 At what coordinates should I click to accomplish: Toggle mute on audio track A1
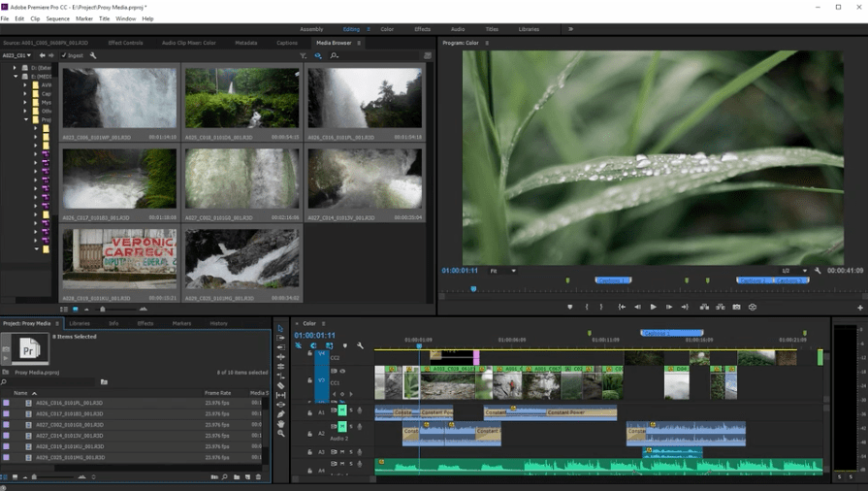[x=342, y=411]
